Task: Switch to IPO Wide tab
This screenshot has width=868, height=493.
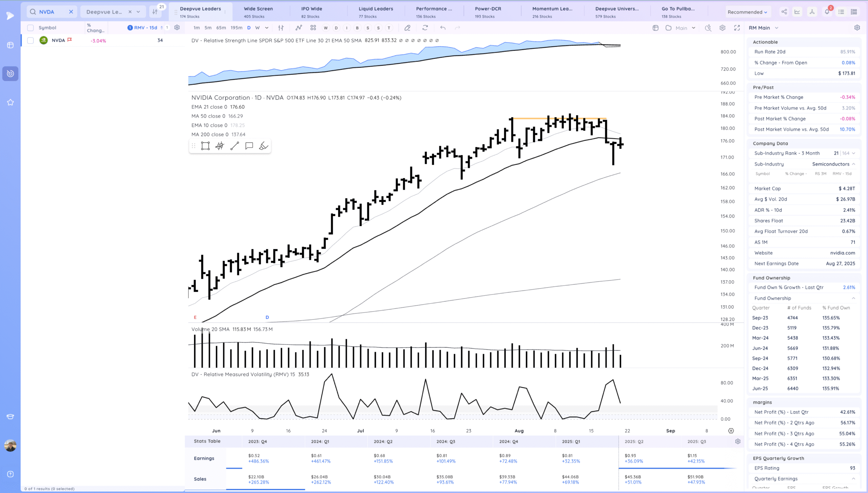Action: tap(312, 12)
